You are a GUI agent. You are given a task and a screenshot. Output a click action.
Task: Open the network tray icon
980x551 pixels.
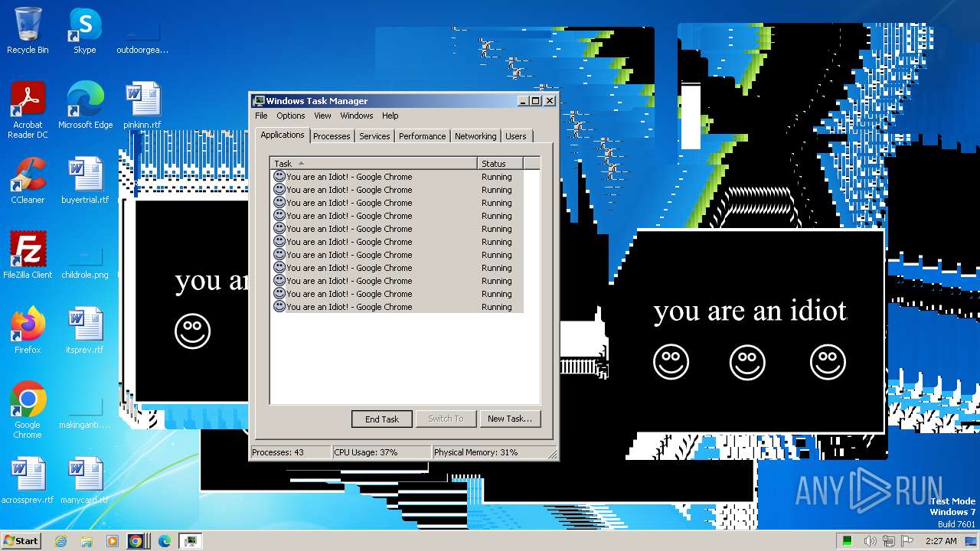[x=887, y=541]
